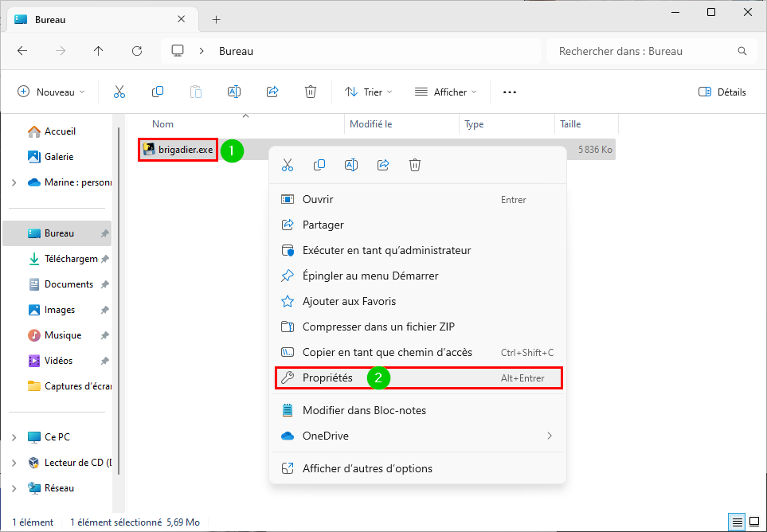The height and width of the screenshot is (532, 767).
Task: Click the Share icon in the toolbar
Action: [x=272, y=92]
